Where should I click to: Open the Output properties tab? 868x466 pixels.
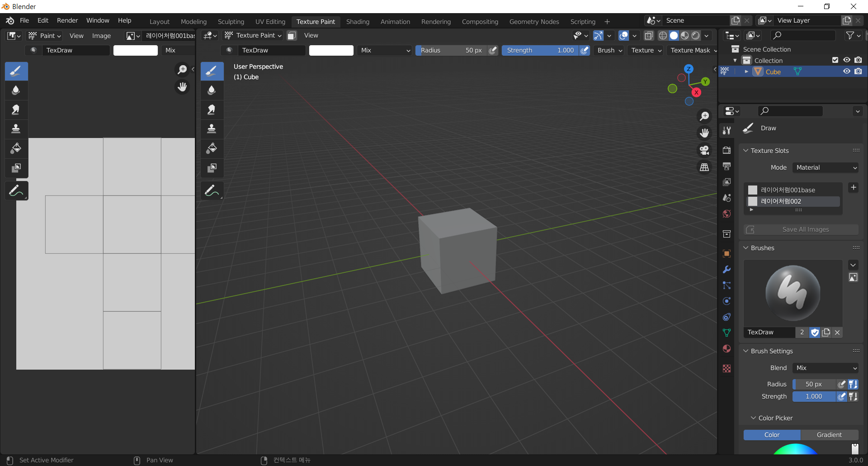coord(726,166)
